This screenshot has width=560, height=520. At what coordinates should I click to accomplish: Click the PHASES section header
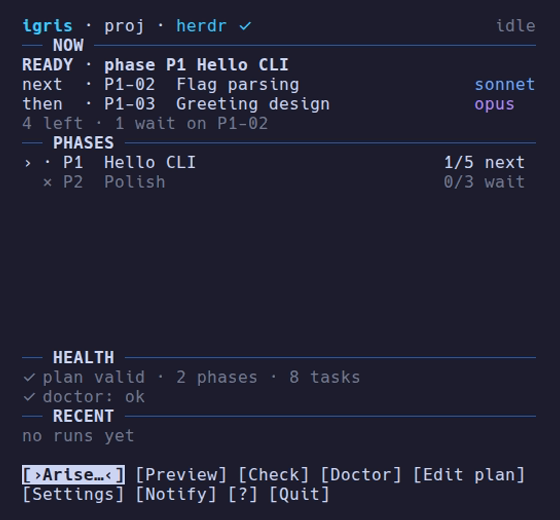pyautogui.click(x=84, y=143)
